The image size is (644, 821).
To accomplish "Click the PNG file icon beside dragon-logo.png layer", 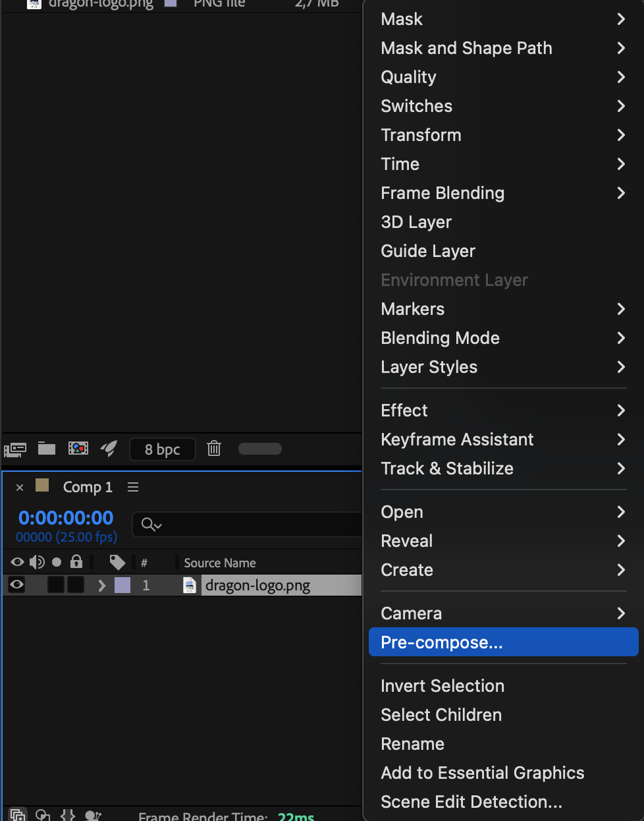I will coord(190,585).
